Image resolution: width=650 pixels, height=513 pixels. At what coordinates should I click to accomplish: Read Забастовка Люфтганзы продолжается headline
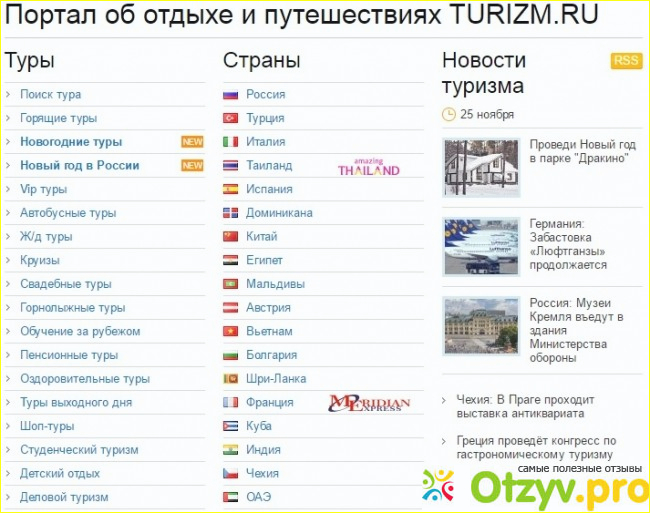(568, 244)
